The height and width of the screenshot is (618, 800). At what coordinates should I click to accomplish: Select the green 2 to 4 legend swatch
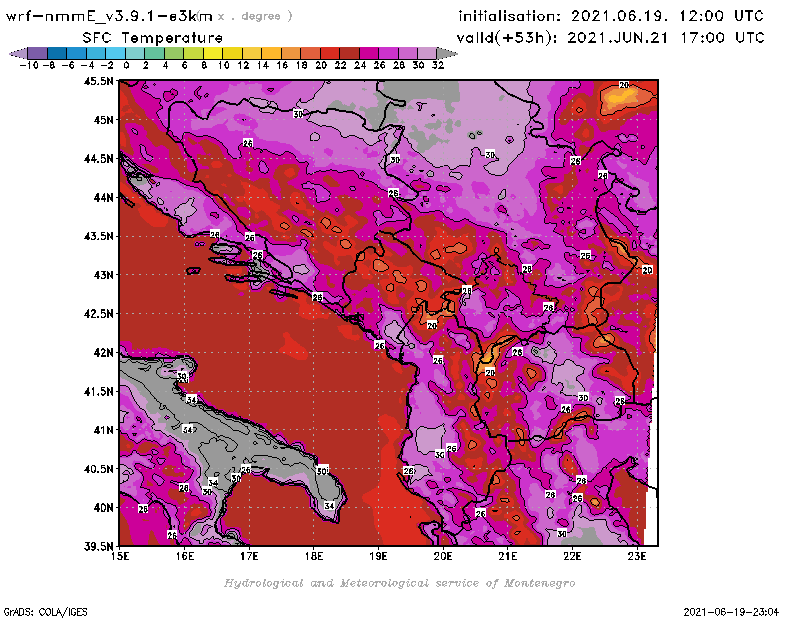[154, 53]
